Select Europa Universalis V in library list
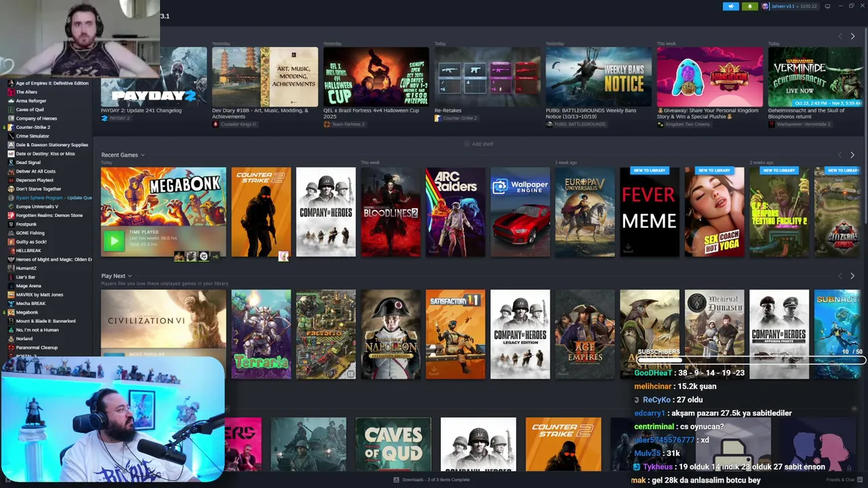The image size is (868, 488). tap(37, 207)
